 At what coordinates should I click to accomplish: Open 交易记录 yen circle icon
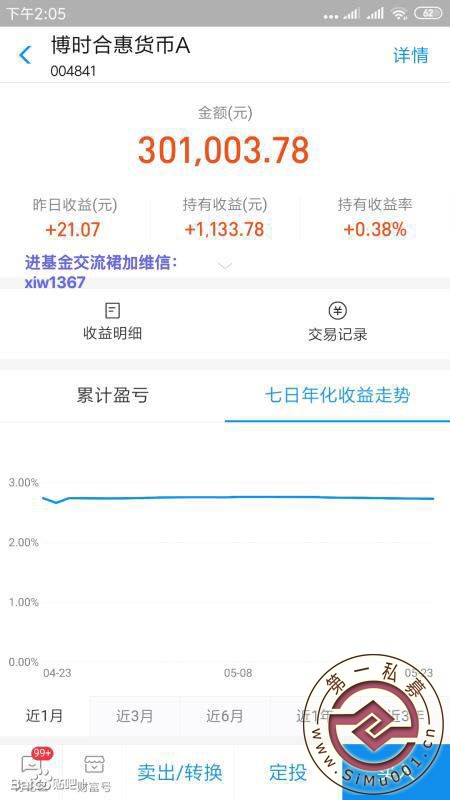click(337, 310)
